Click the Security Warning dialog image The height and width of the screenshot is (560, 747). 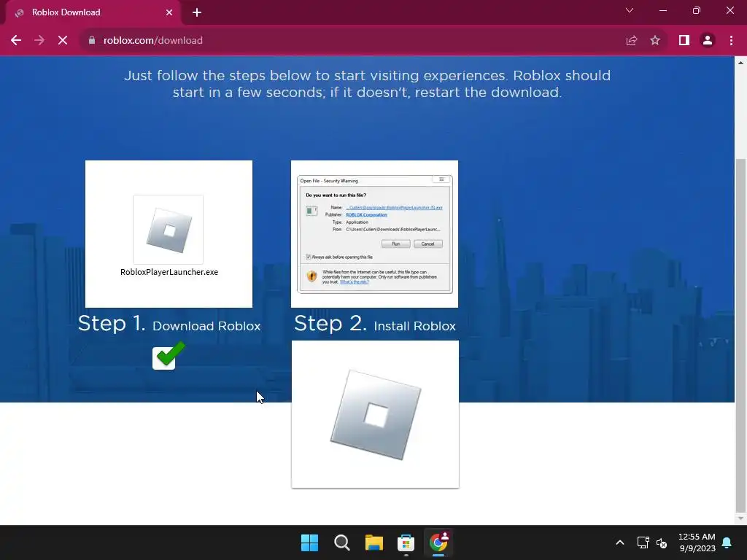pyautogui.click(x=374, y=234)
